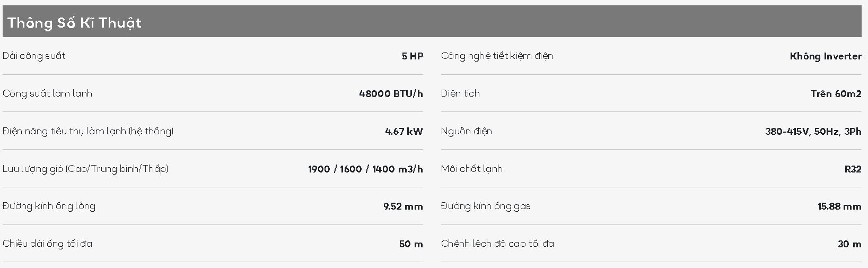Select the "Không Inverter" value

[x=825, y=56]
